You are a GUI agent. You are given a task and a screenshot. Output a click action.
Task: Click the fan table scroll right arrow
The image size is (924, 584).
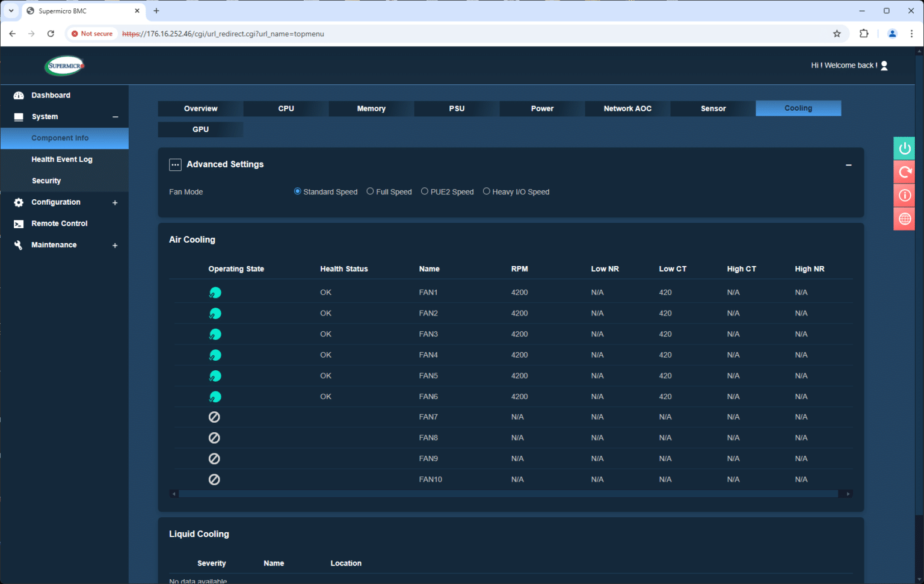(x=848, y=494)
